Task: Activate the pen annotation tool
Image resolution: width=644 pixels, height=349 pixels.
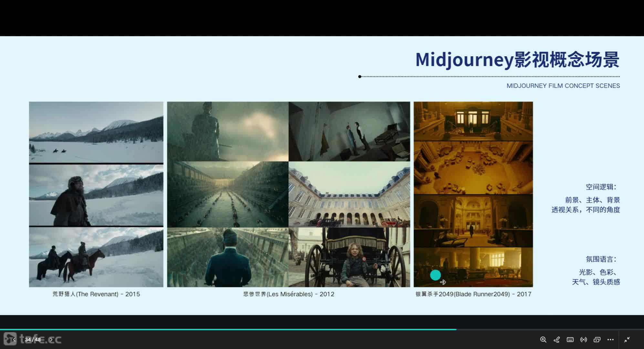Action: (x=557, y=340)
